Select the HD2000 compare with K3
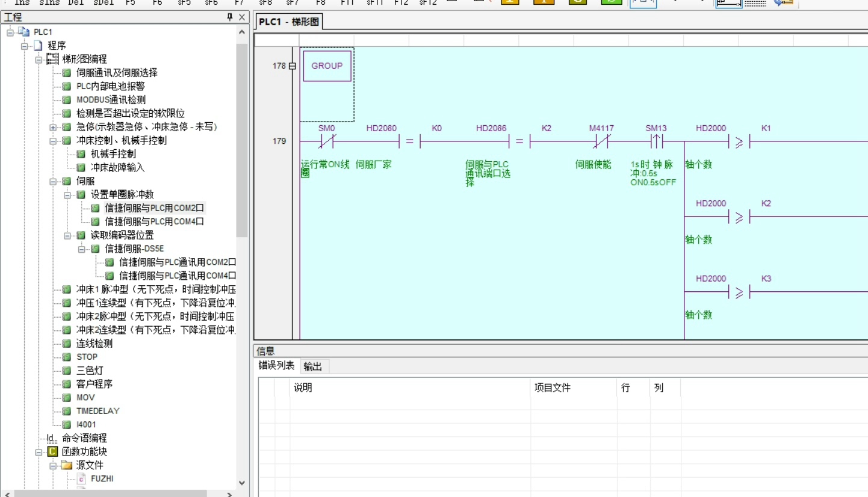Viewport: 868px width, 497px height. [738, 292]
